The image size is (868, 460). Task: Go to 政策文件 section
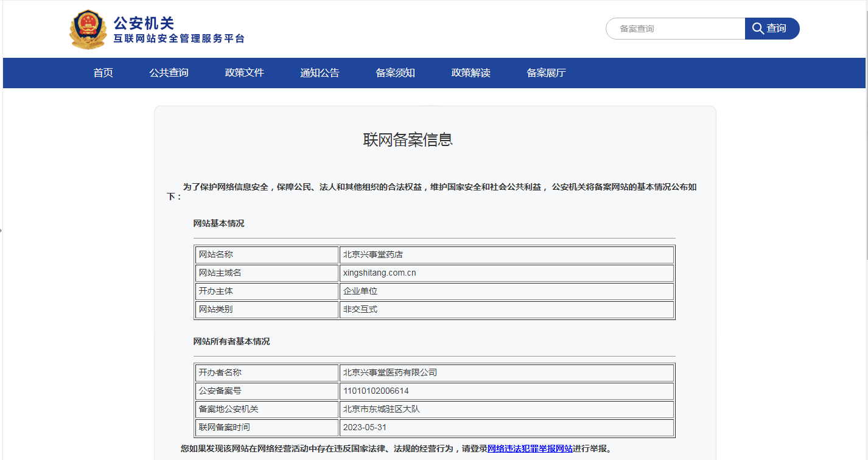244,73
